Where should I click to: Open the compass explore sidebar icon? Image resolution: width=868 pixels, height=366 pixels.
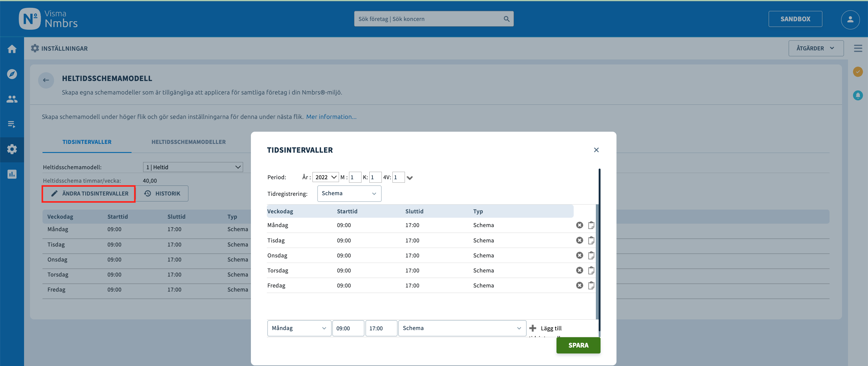(12, 74)
